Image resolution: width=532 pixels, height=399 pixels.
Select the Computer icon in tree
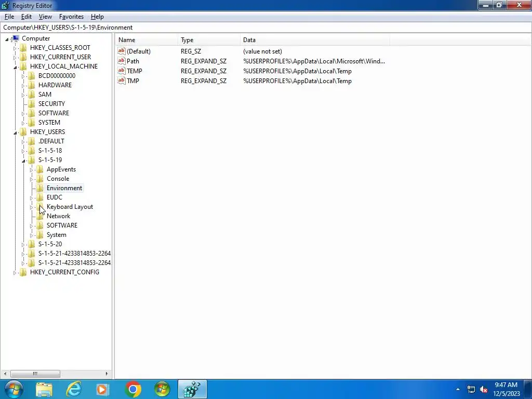(15, 38)
